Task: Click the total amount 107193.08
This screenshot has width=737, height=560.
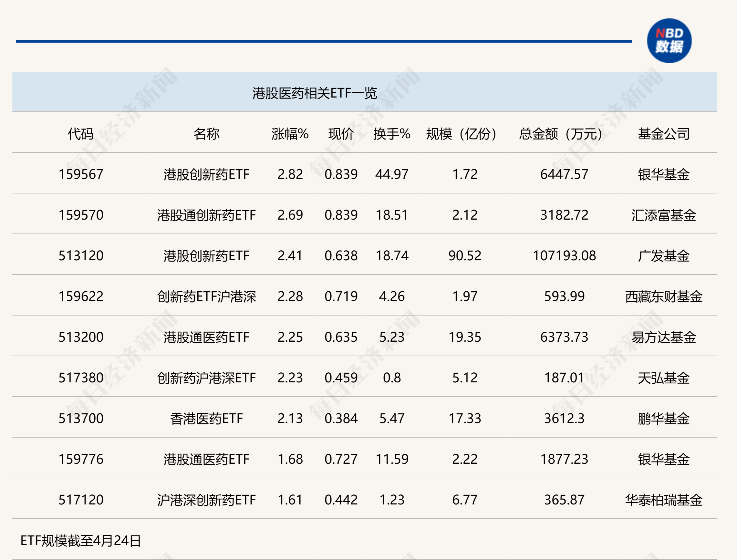Action: 564,256
